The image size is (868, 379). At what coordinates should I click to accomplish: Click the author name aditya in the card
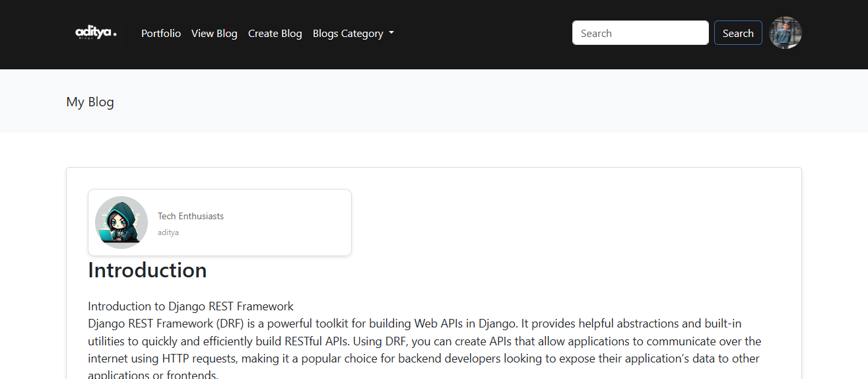168,232
